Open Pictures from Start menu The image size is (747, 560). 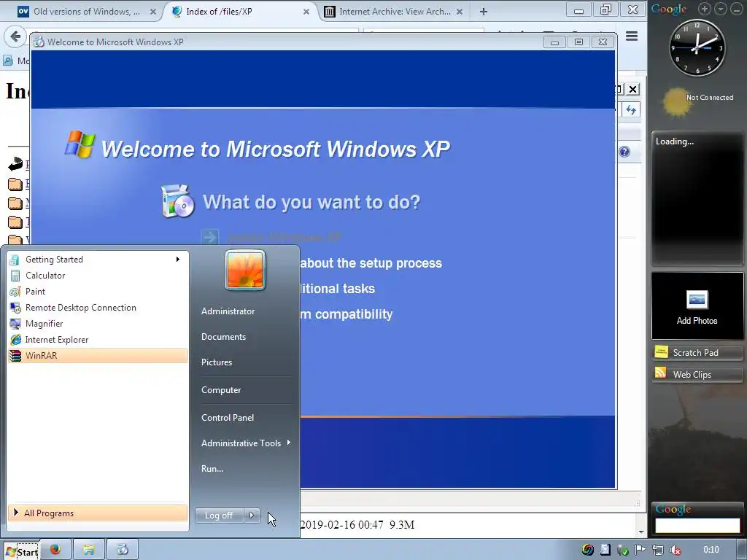(x=217, y=362)
